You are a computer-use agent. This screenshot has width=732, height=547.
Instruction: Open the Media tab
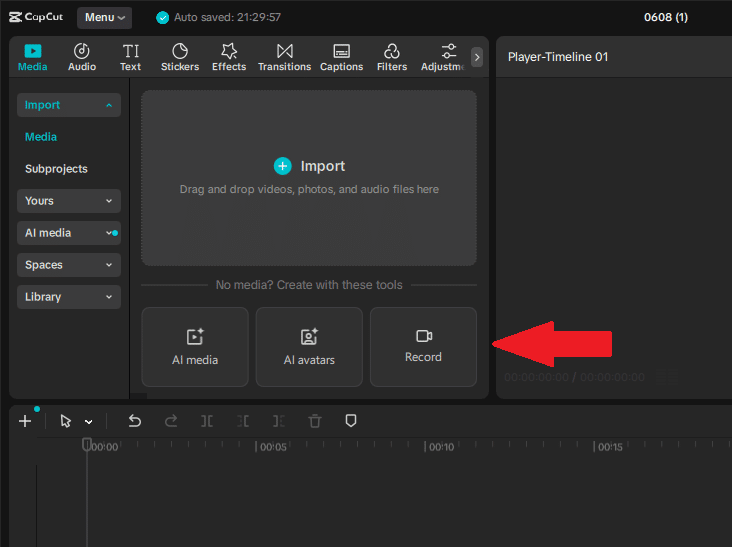coord(32,57)
